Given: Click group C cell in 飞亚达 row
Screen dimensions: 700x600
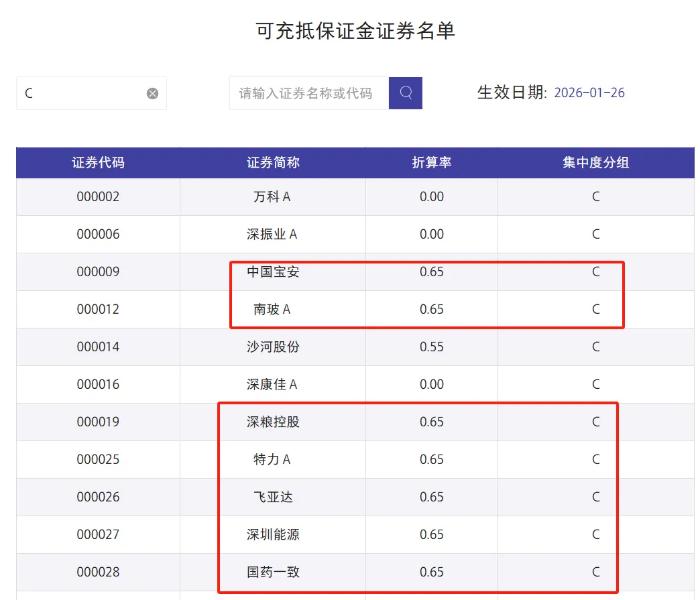Looking at the screenshot, I should coord(595,497).
